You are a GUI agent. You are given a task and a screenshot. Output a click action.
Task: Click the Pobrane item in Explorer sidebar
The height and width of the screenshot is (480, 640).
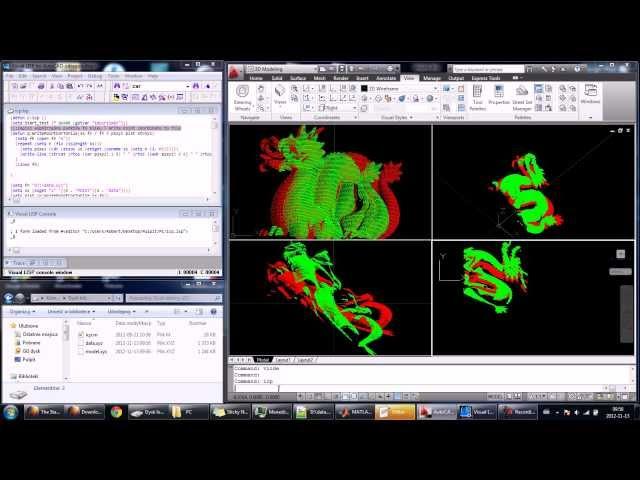(x=27, y=343)
